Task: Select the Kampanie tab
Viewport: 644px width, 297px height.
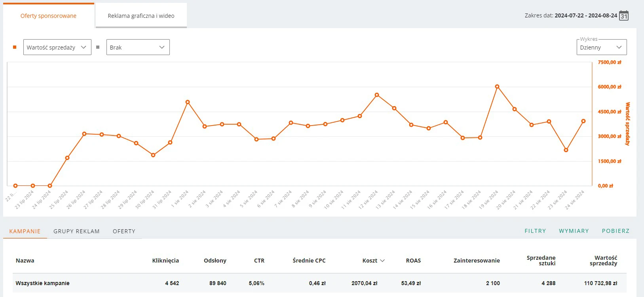Action: pos(25,231)
